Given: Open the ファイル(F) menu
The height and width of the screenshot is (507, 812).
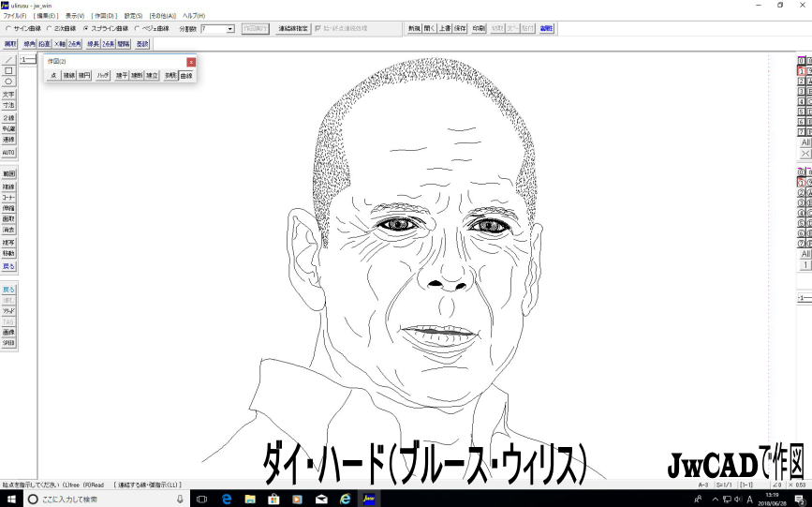Looking at the screenshot, I should coord(15,16).
